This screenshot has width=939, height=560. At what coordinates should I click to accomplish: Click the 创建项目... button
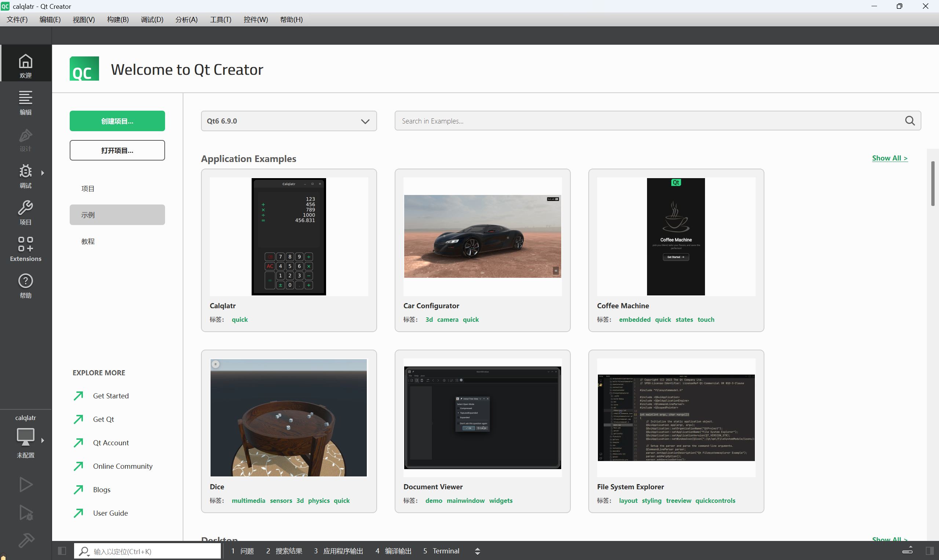point(117,121)
